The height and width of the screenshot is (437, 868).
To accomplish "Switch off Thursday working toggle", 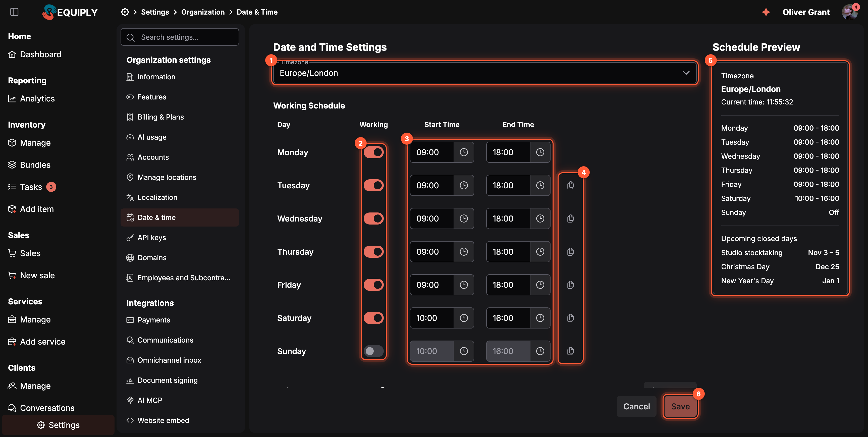I will (x=373, y=252).
